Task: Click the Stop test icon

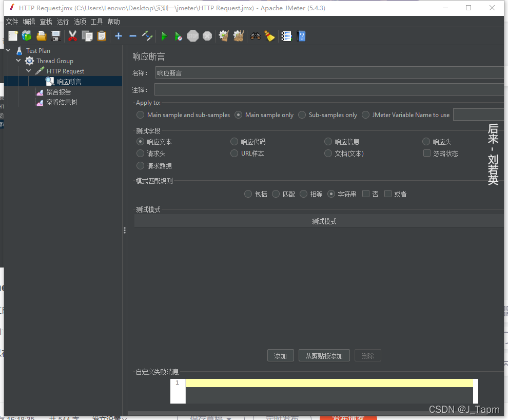Action: [193, 36]
